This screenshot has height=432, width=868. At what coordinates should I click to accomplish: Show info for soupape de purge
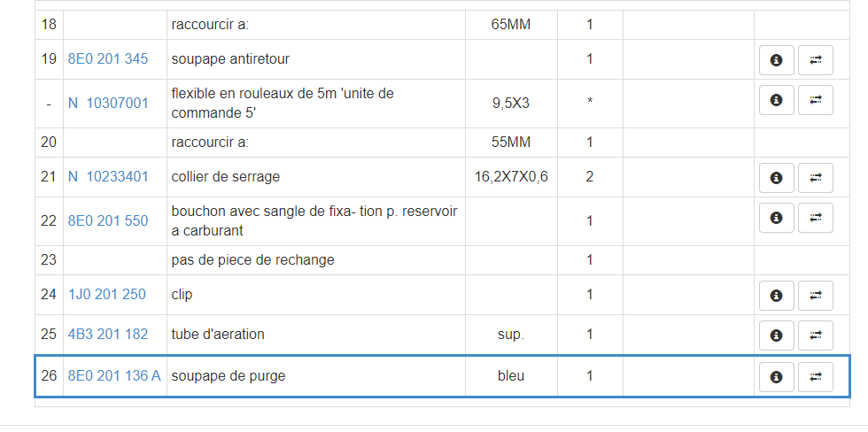pyautogui.click(x=777, y=377)
